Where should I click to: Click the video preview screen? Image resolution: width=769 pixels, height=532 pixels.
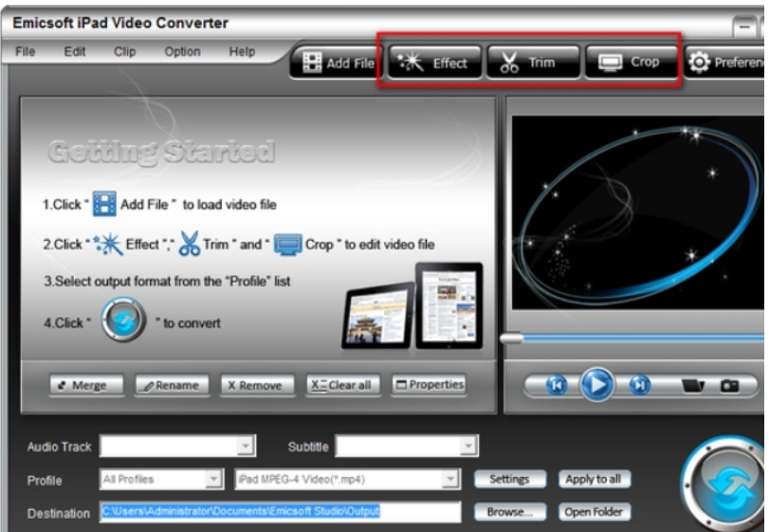click(x=637, y=212)
